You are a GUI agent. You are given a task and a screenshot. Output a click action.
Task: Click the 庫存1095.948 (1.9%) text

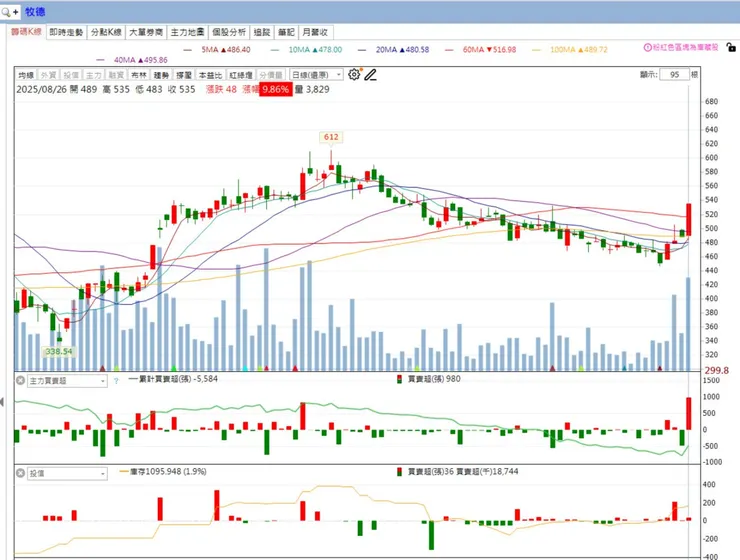pos(168,471)
